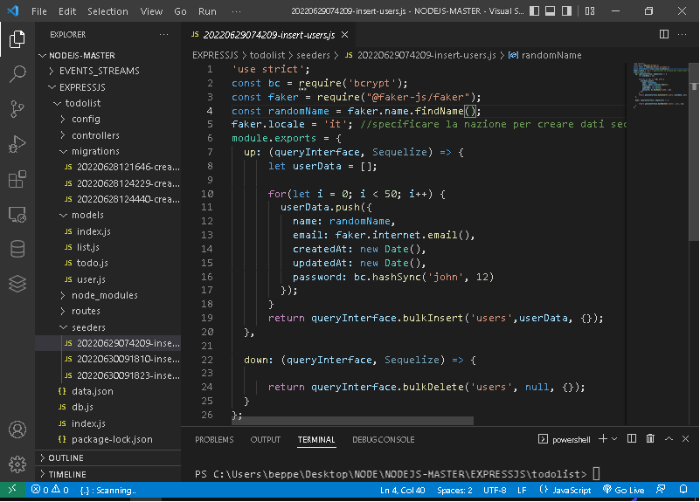
Task: Click the seeders breadcrumb segment
Action: tap(313, 55)
